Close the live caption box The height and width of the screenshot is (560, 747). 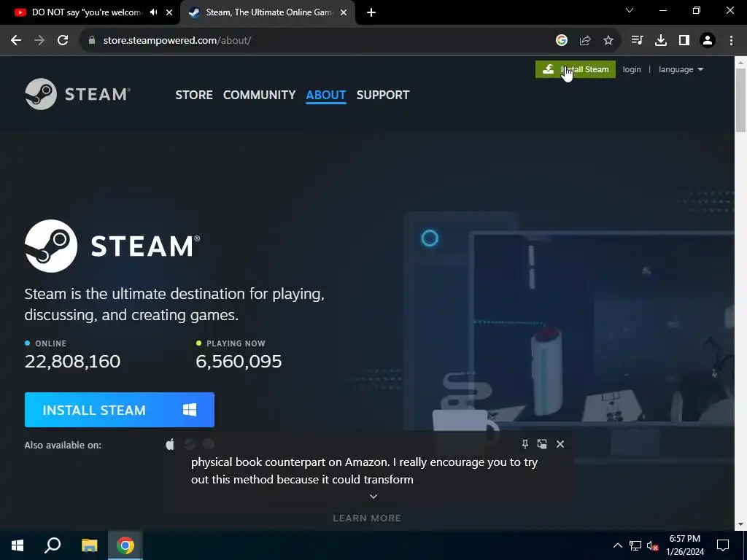(560, 444)
